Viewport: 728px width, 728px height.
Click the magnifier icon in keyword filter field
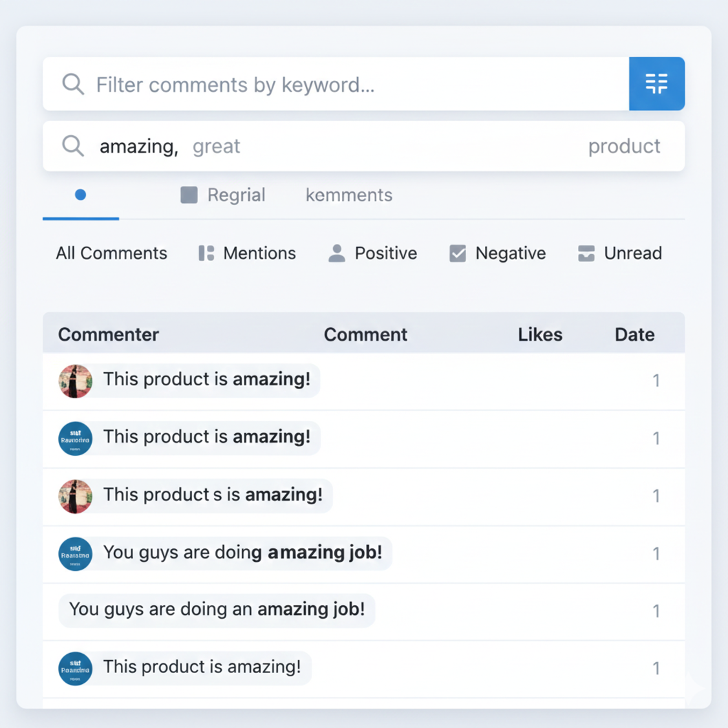(x=73, y=84)
